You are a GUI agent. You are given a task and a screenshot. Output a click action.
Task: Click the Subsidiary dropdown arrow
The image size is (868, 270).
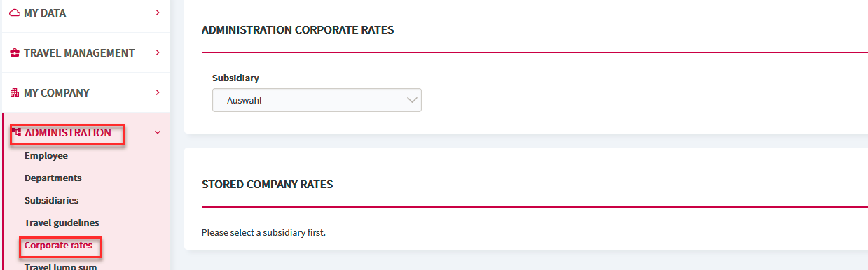pos(411,100)
